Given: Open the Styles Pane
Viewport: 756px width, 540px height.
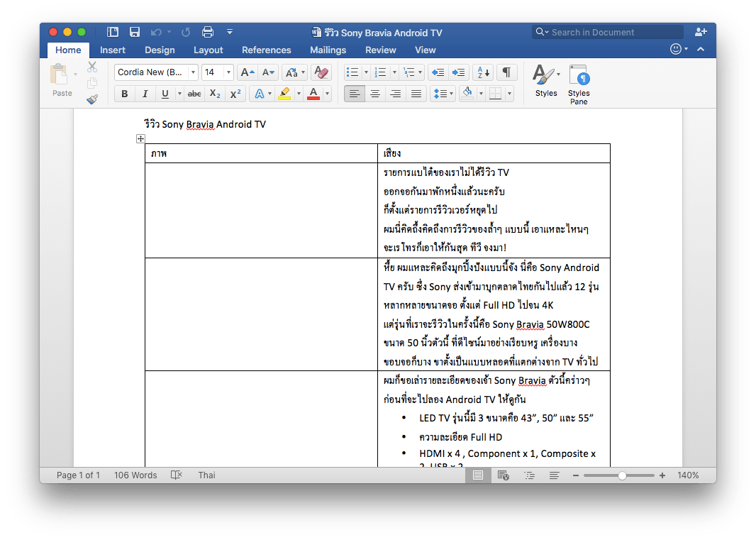Looking at the screenshot, I should [579, 84].
